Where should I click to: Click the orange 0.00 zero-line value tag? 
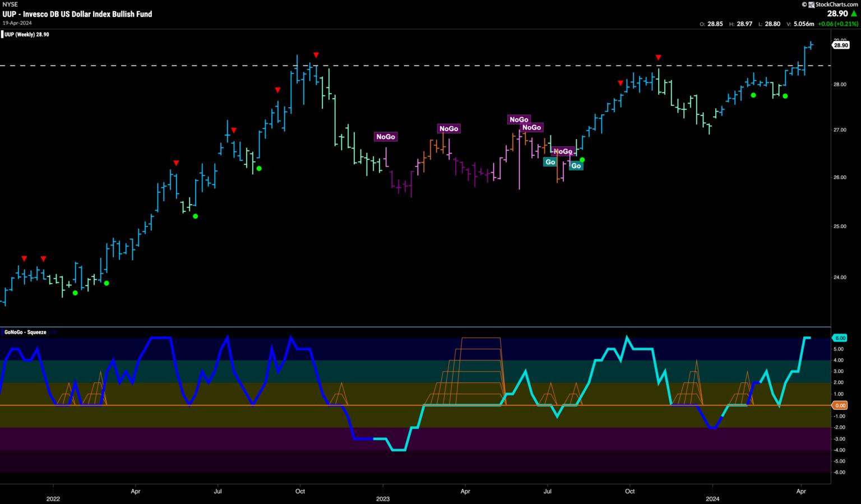click(x=840, y=405)
